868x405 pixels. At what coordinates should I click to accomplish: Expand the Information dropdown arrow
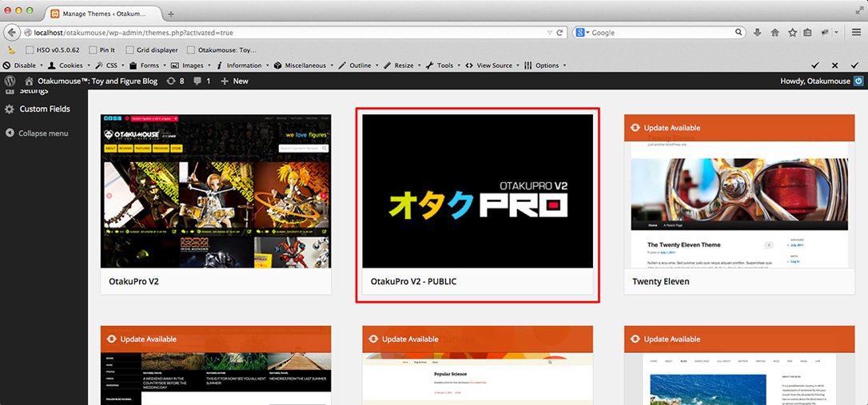268,66
